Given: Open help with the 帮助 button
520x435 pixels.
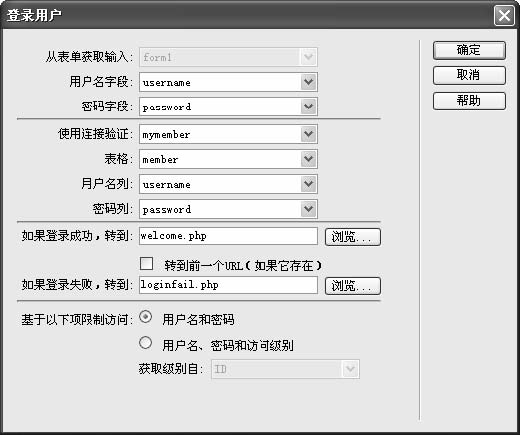Looking at the screenshot, I should pyautogui.click(x=469, y=101).
